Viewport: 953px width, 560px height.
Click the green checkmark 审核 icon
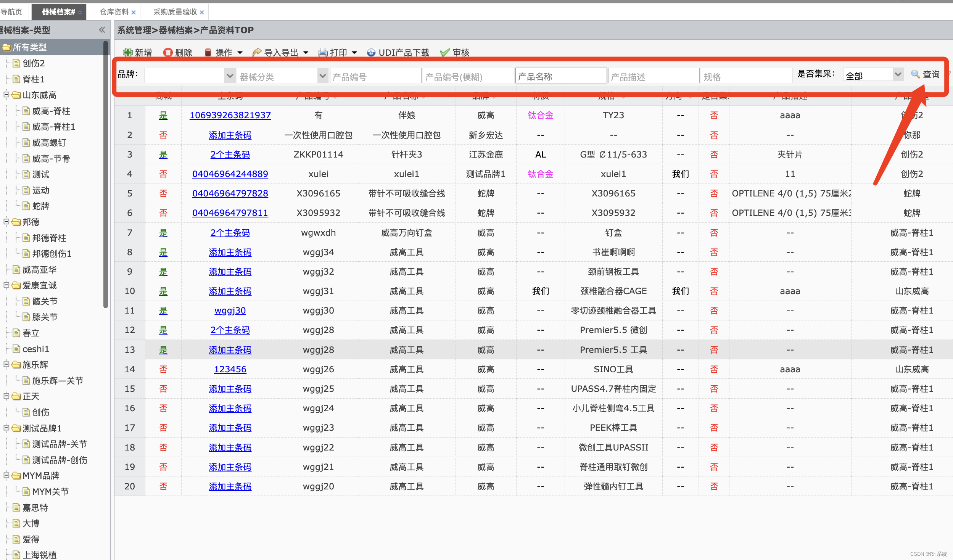pyautogui.click(x=444, y=52)
